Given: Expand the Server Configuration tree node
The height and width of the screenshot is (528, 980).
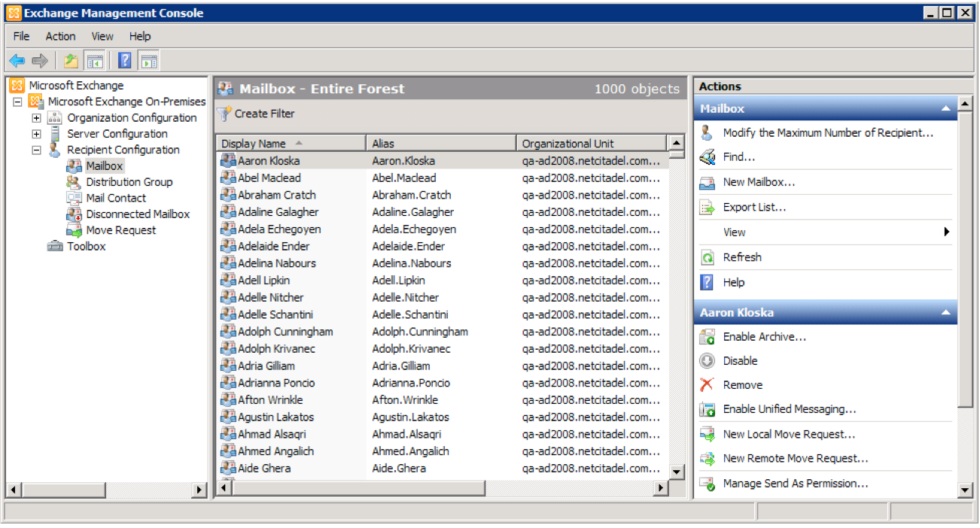Looking at the screenshot, I should pyautogui.click(x=36, y=134).
